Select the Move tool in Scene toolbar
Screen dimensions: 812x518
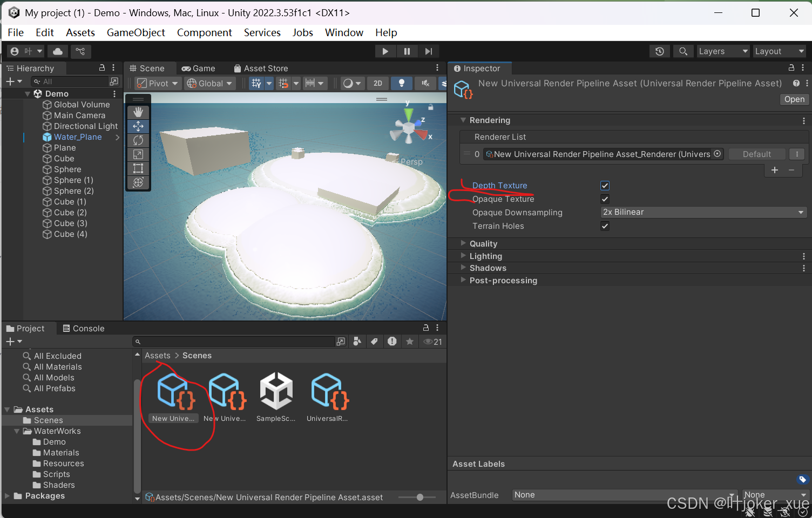(138, 126)
